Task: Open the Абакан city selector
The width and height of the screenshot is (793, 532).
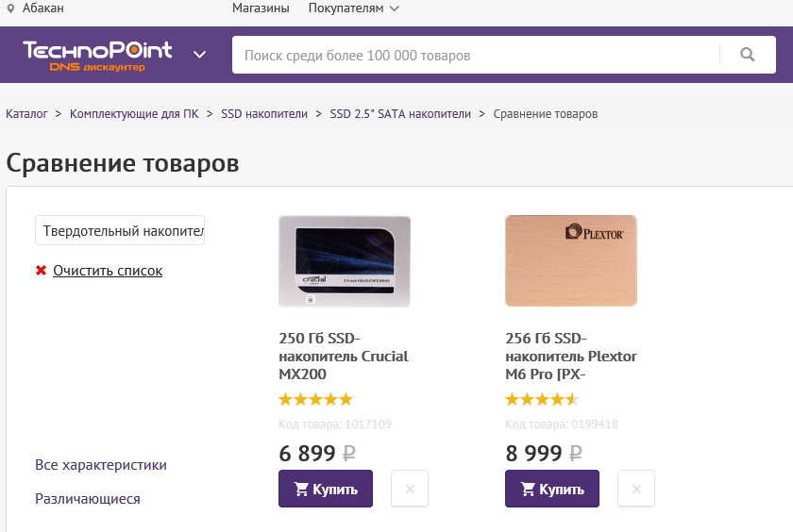Action: point(43,8)
